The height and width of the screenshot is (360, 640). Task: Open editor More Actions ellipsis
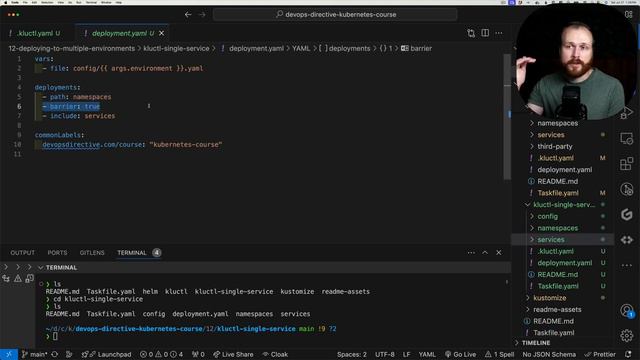(499, 33)
